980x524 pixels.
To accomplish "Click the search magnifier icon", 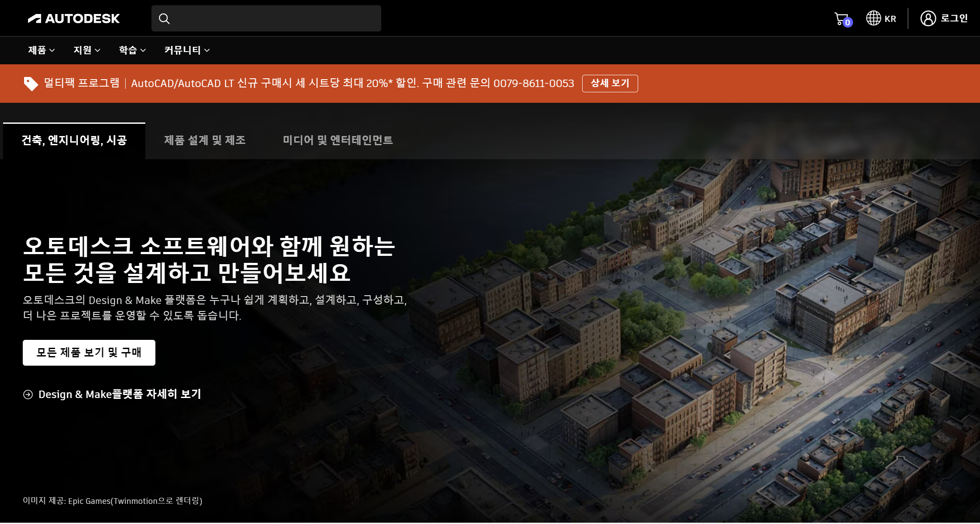I will (164, 18).
